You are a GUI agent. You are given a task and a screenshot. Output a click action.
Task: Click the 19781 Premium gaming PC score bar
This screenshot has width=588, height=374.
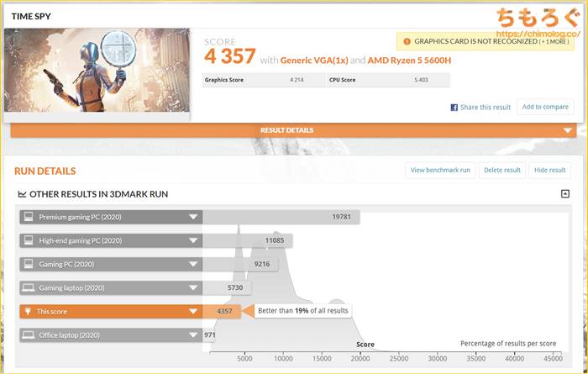281,217
